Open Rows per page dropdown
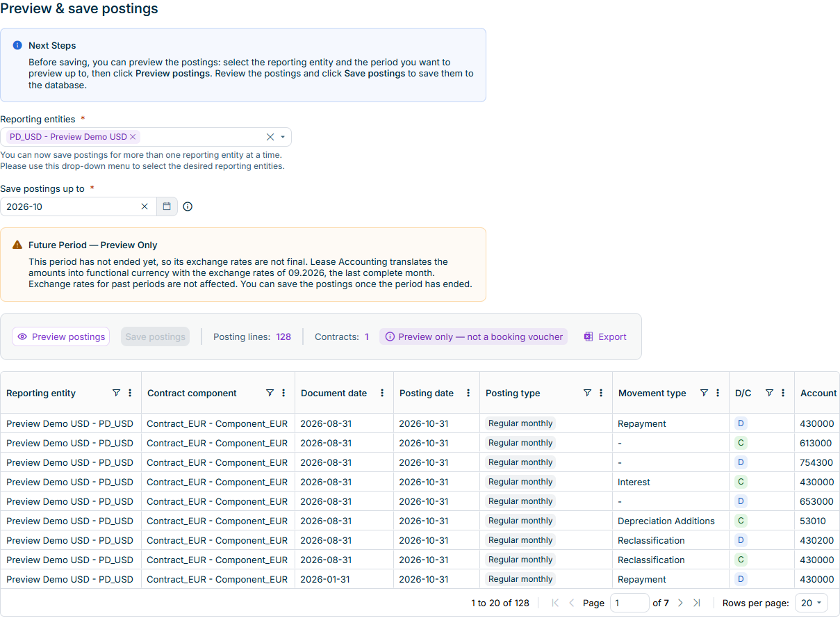The image size is (840, 625). (811, 603)
